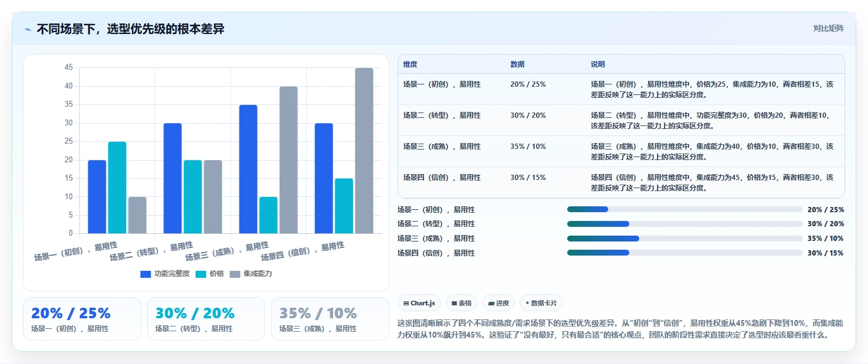Click the gray 集成能力 bar for 场景二
The height and width of the screenshot is (364, 868).
(213, 197)
